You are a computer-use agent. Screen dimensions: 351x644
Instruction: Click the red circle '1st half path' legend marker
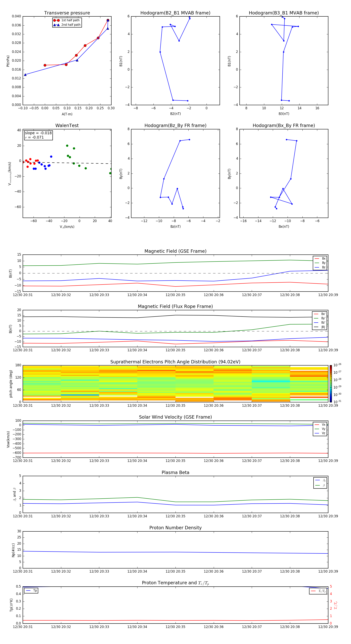tap(57, 20)
